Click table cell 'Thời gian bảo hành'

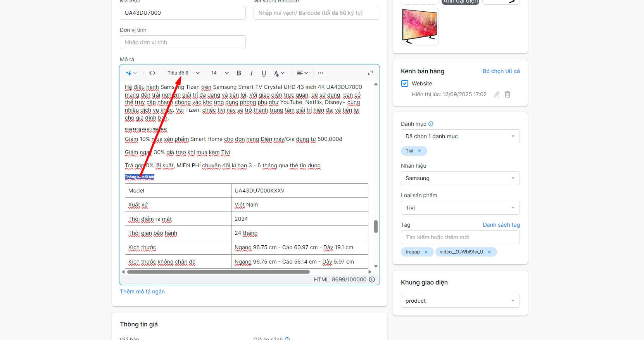tap(178, 233)
